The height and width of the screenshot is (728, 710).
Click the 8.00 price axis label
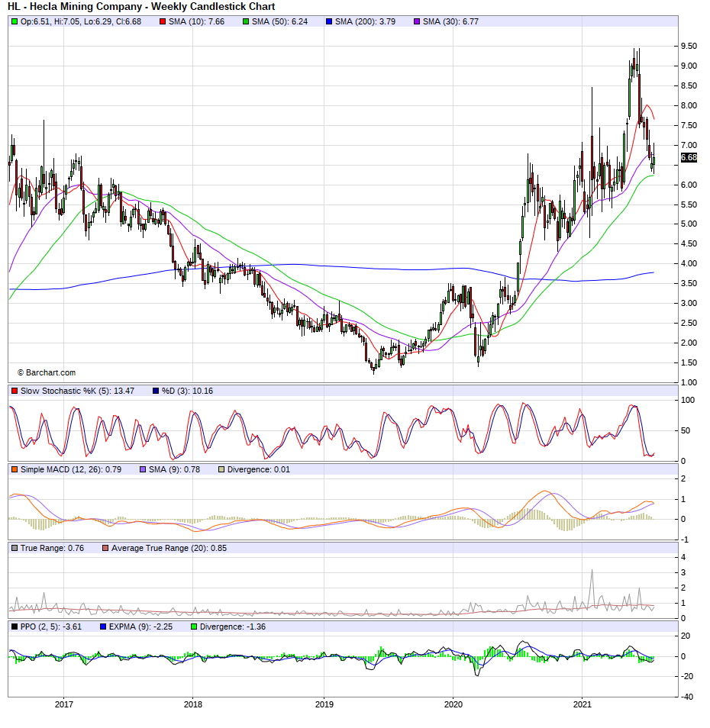tap(689, 105)
